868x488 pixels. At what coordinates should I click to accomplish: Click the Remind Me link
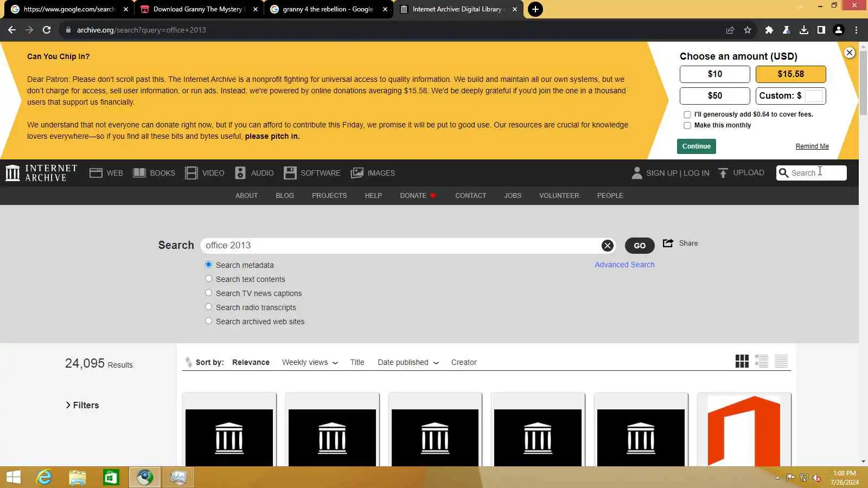click(x=812, y=146)
